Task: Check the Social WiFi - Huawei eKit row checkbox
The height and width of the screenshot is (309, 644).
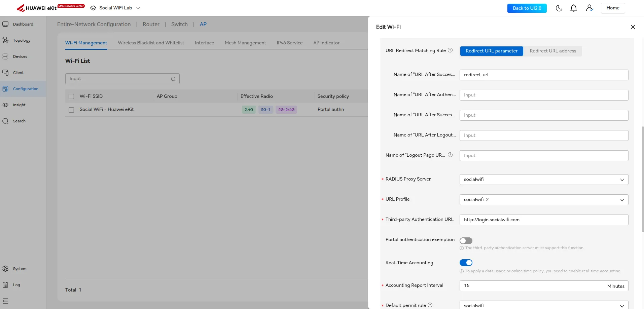Action: coord(71,110)
